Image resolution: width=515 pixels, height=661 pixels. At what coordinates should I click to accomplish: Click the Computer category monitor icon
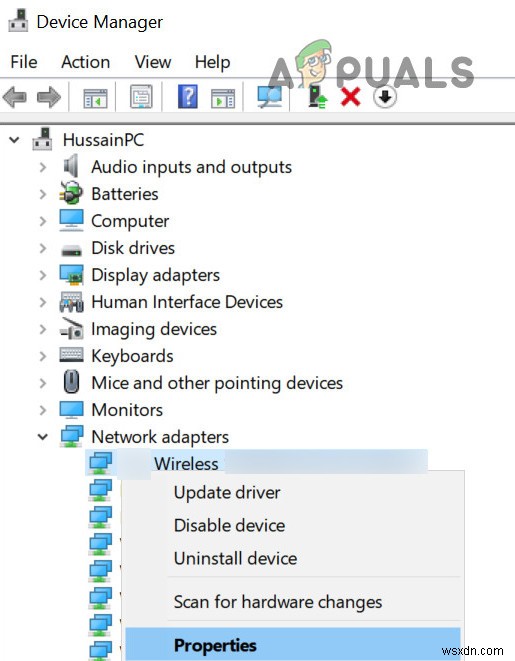pyautogui.click(x=71, y=220)
